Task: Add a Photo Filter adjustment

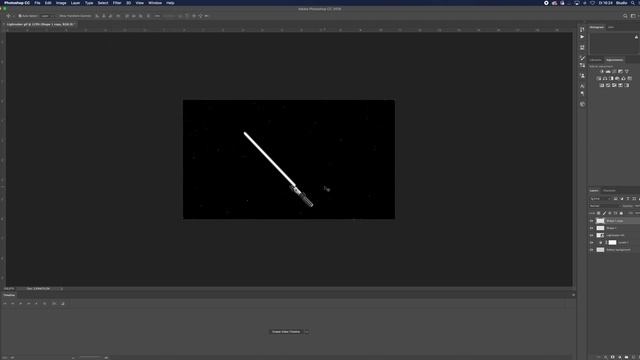Action: 617,78
